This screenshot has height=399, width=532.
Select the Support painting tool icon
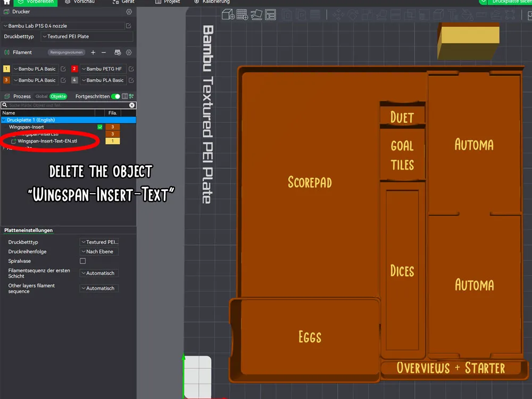coord(424,15)
